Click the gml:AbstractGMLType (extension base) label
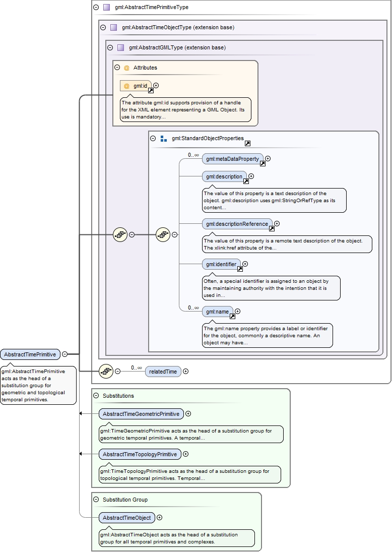Image resolution: width=392 pixels, height=552 pixels. tap(177, 47)
